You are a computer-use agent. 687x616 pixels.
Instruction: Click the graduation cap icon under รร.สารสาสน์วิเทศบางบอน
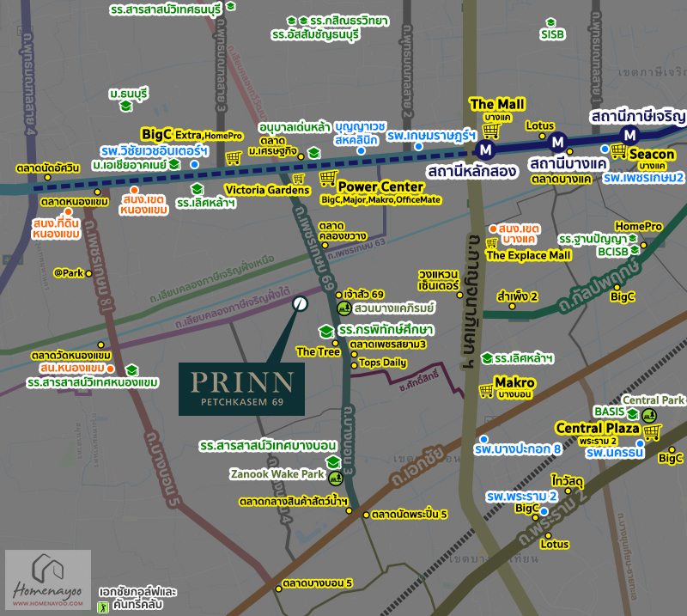tap(333, 461)
